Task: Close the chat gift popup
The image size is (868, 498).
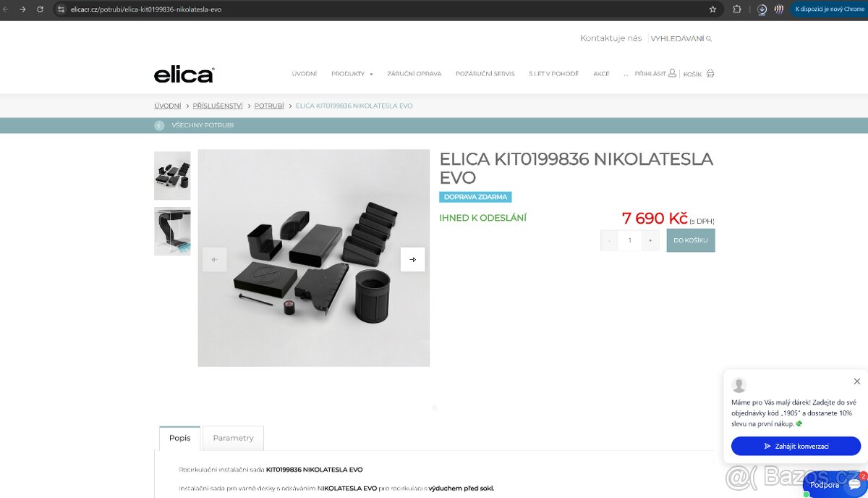Action: [857, 381]
